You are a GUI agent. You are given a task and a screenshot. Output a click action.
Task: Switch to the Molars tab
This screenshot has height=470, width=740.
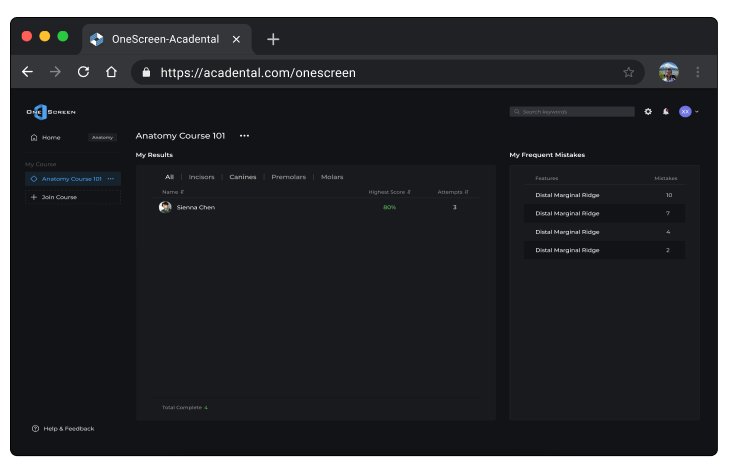(x=332, y=177)
